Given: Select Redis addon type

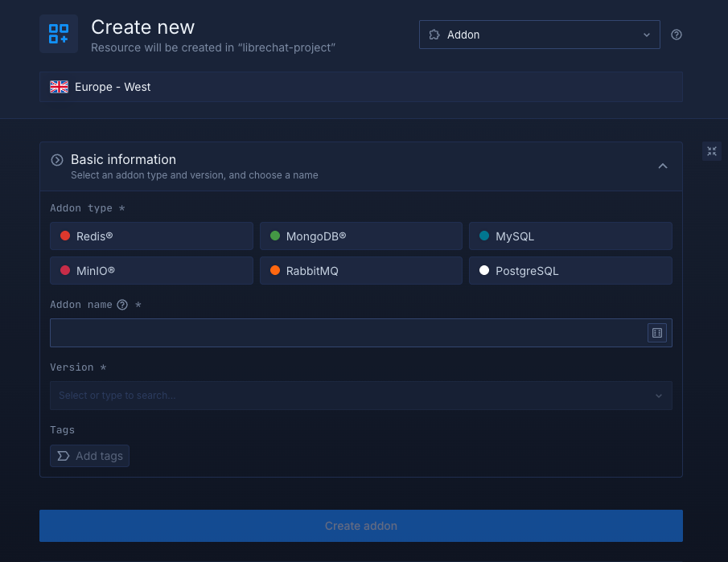Looking at the screenshot, I should 151,236.
